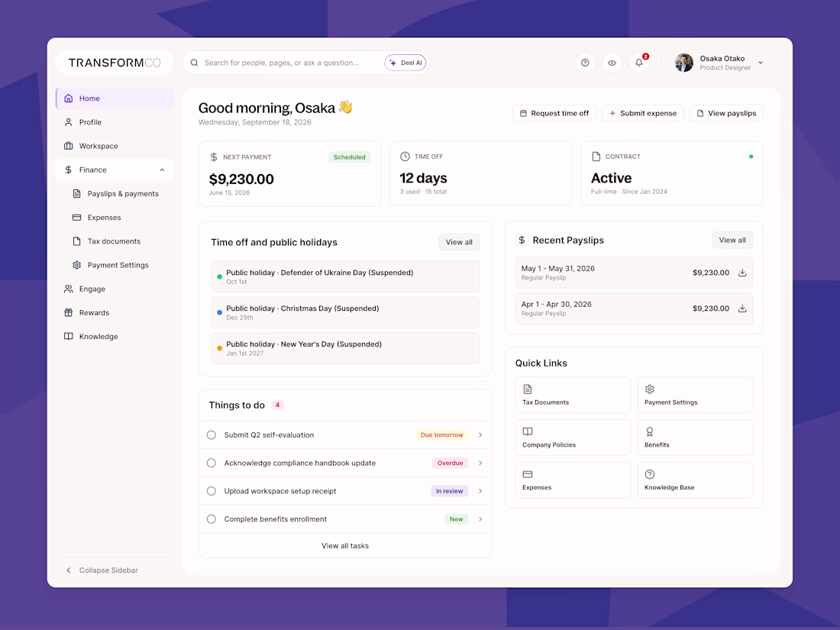Open Rewards in the sidebar
Viewport: 840px width, 630px height.
[115, 313]
